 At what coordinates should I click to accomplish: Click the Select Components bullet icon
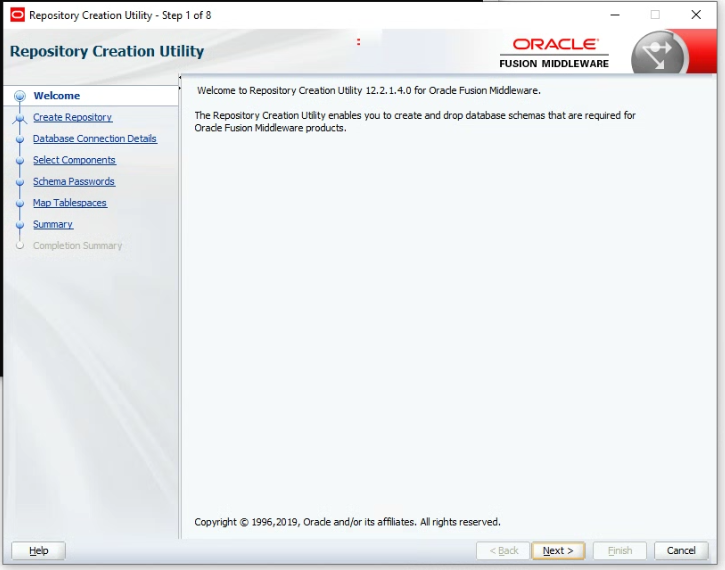click(x=19, y=161)
